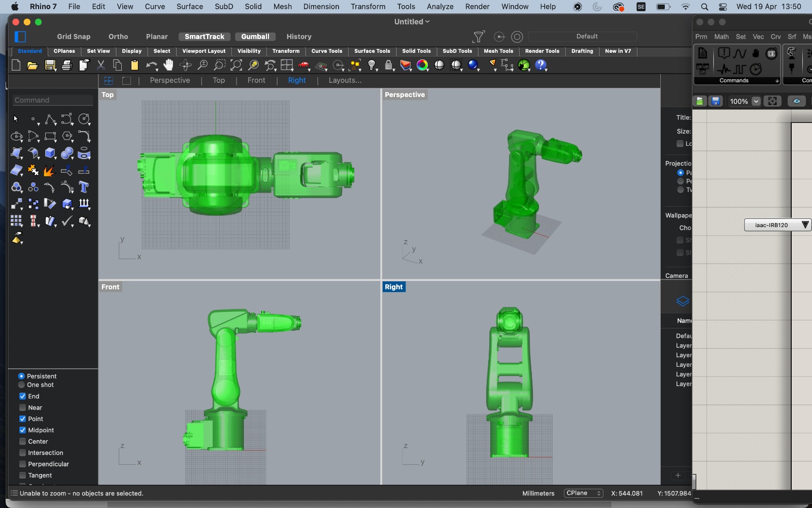
Task: Click the blue render sphere icon
Action: coord(473,65)
